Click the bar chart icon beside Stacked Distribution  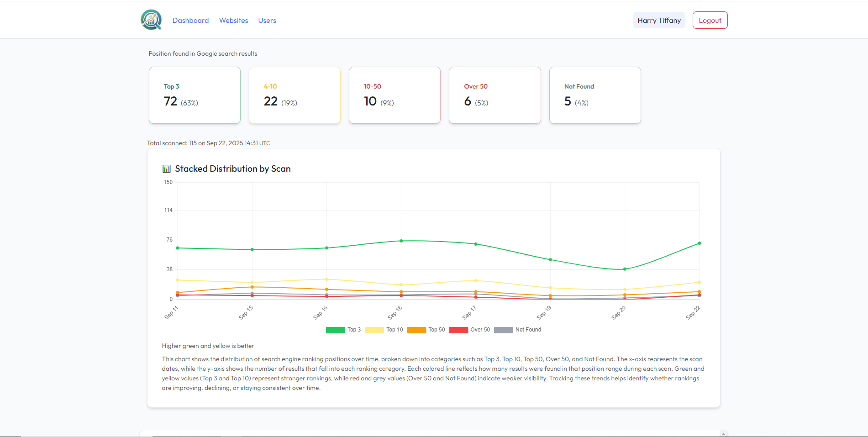(167, 168)
